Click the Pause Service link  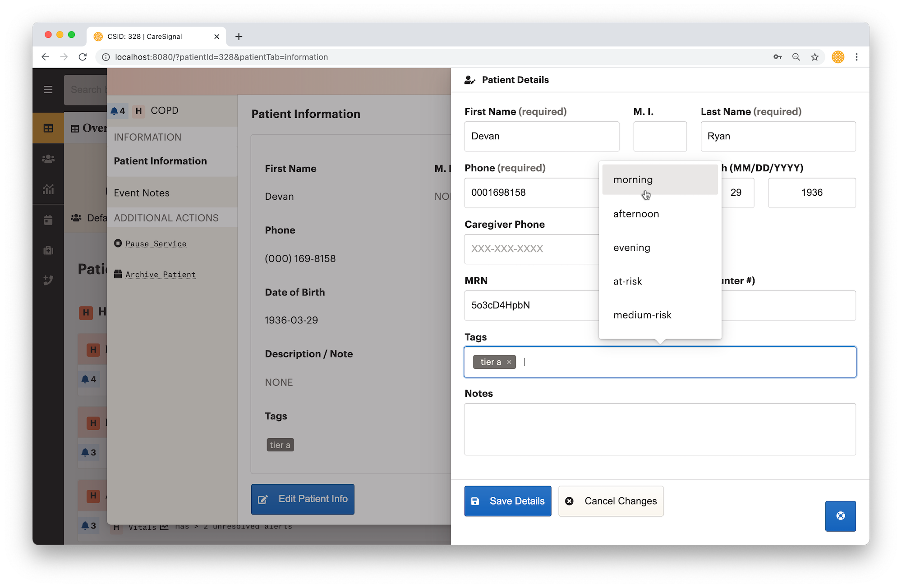tap(156, 243)
